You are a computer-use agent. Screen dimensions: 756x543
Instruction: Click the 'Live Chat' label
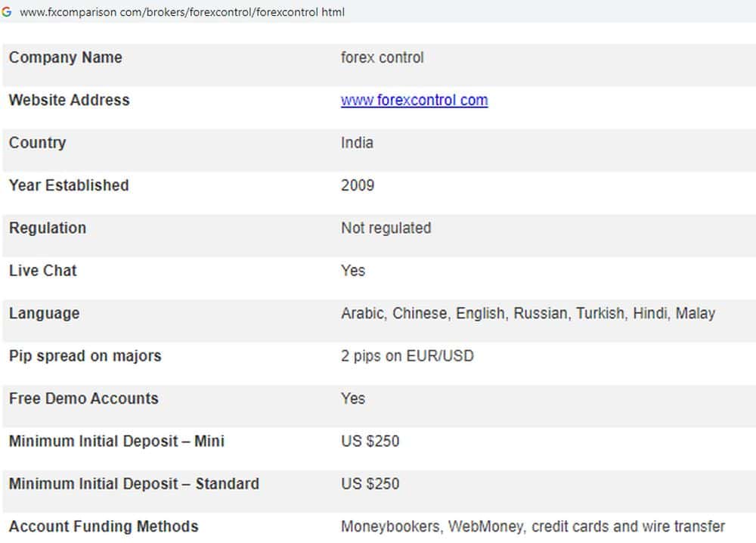pos(43,271)
